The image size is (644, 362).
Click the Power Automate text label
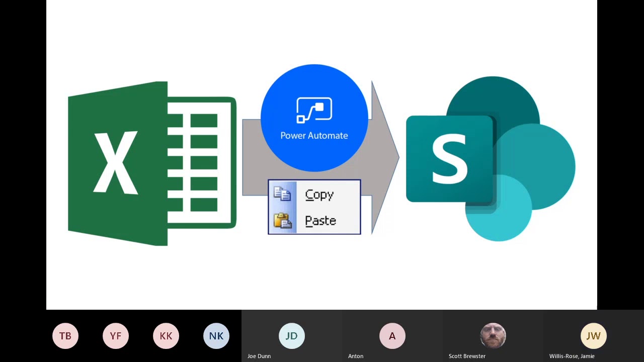tap(314, 135)
